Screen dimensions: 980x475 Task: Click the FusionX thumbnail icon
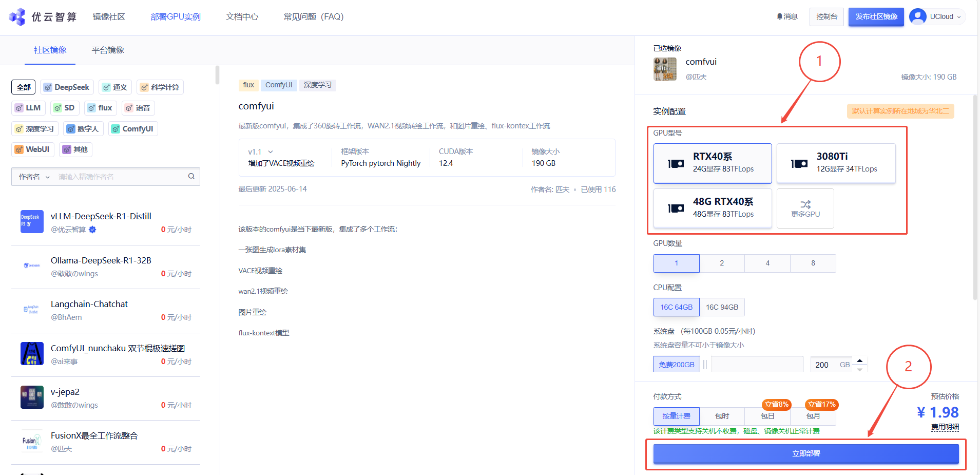click(x=32, y=441)
